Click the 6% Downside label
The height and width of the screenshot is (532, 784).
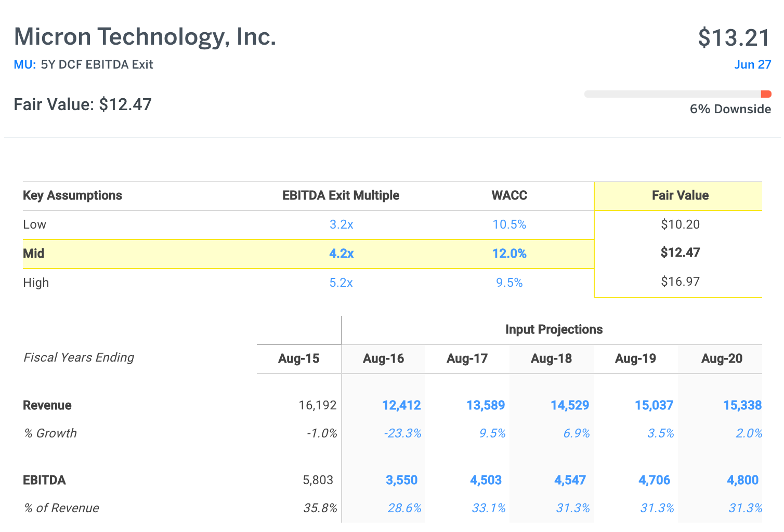click(x=730, y=109)
